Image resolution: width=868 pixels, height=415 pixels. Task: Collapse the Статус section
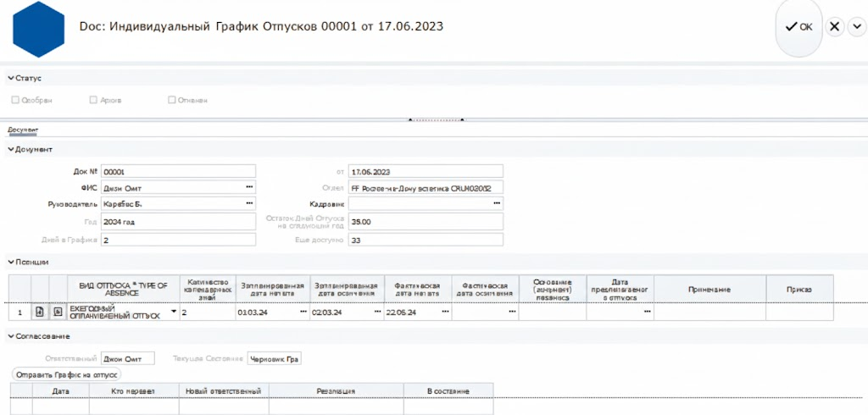click(x=11, y=79)
